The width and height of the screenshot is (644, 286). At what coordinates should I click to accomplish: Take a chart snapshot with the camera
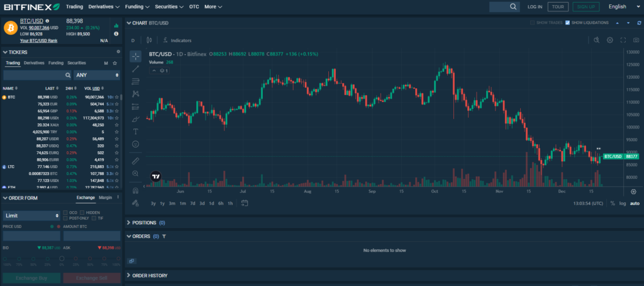[636, 40]
